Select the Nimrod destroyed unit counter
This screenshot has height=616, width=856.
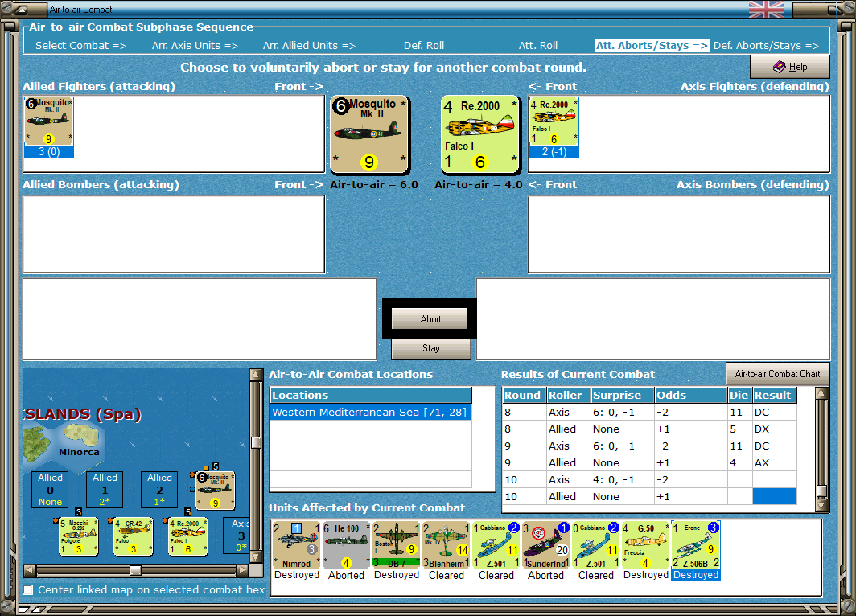pyautogui.click(x=296, y=545)
